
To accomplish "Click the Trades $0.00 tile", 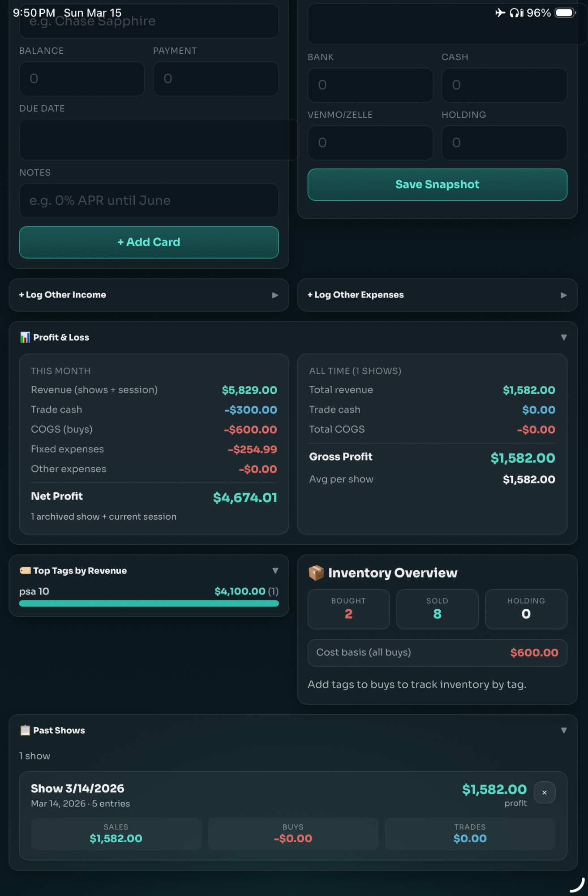I will pos(470,834).
